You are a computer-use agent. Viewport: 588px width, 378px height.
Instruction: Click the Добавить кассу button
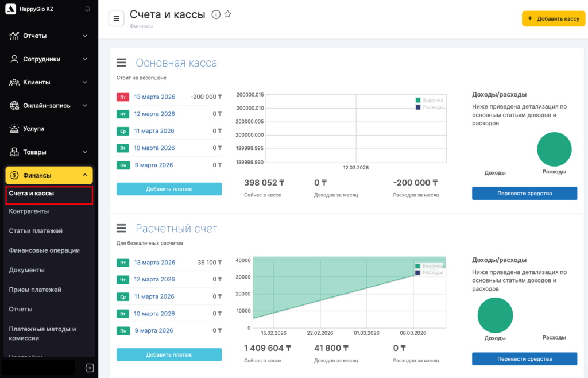553,18
